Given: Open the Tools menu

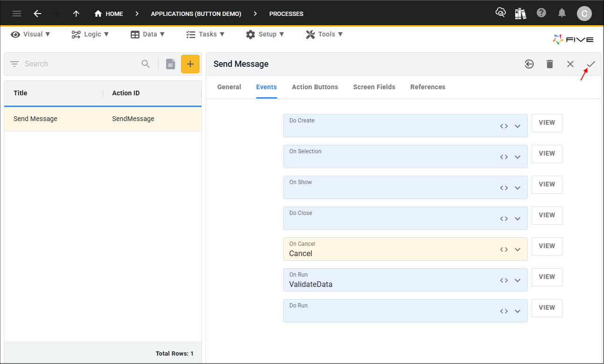Looking at the screenshot, I should [324, 34].
